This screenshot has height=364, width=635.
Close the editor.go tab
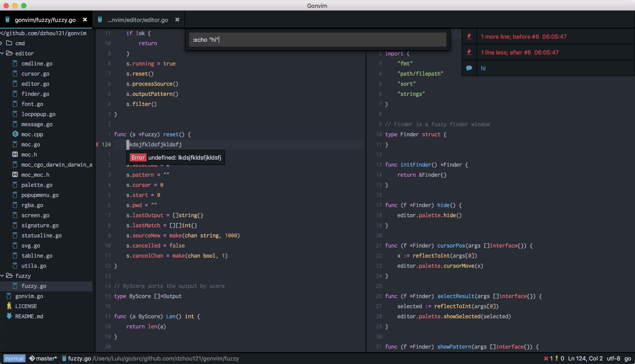point(177,19)
